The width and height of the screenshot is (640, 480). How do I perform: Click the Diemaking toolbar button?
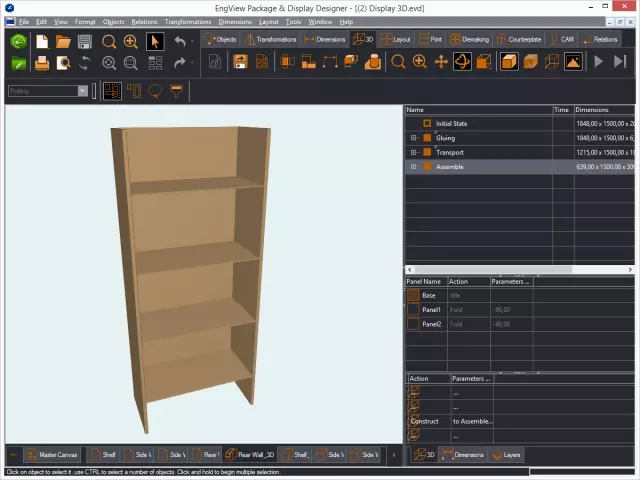(469, 39)
